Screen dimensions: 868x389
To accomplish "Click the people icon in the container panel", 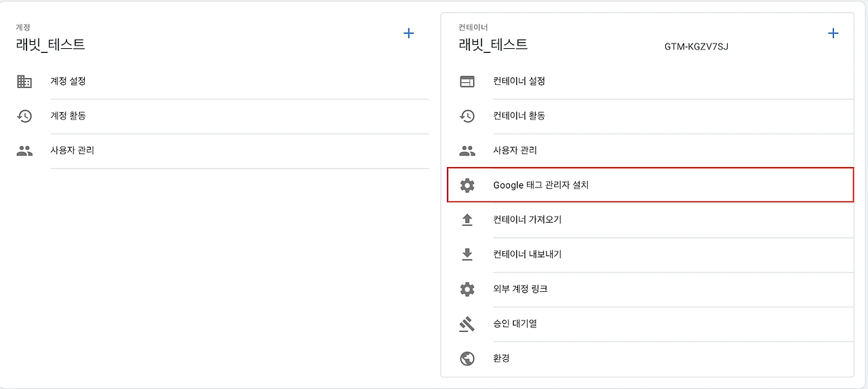I will pyautogui.click(x=467, y=151).
